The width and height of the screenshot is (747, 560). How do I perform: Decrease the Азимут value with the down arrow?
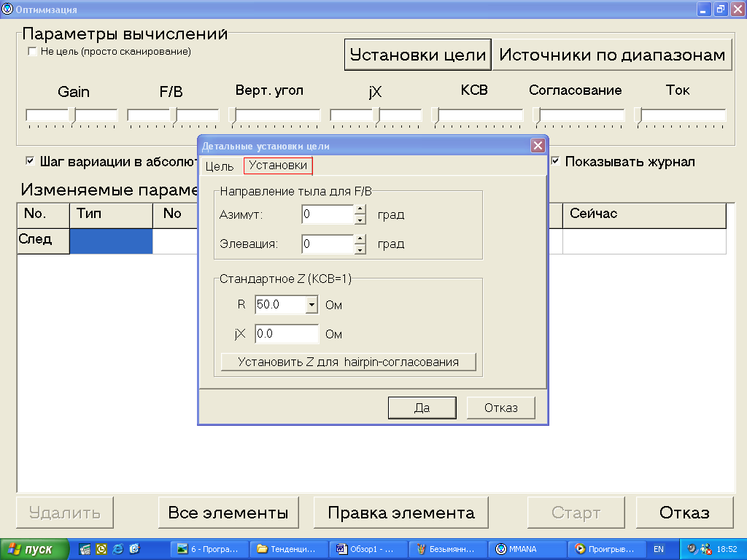pyautogui.click(x=360, y=219)
